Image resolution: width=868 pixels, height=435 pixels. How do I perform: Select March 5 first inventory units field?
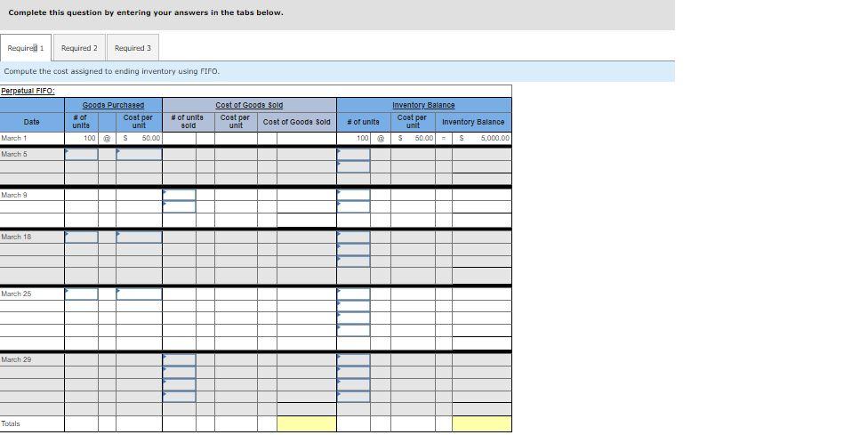(354, 155)
